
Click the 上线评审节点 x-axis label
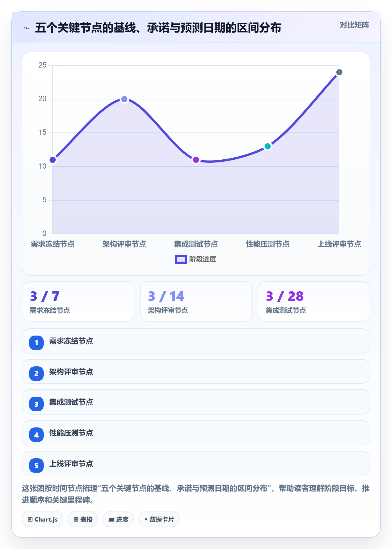click(x=339, y=244)
